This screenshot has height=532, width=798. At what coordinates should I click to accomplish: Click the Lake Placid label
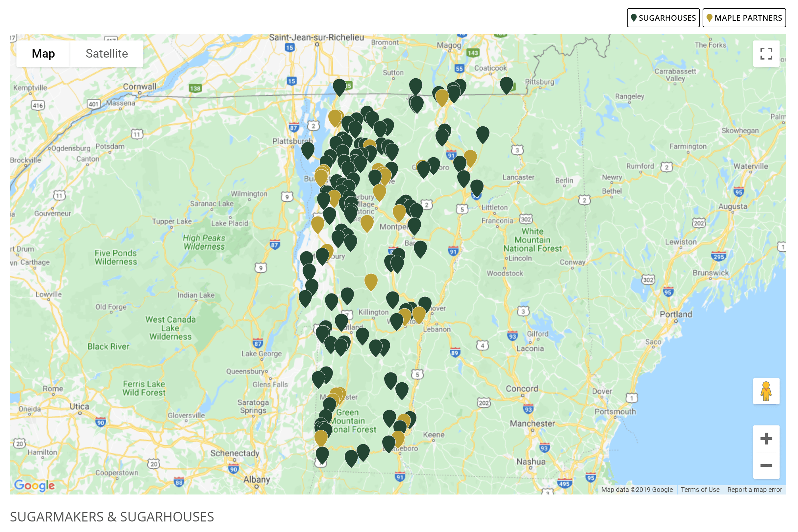[x=230, y=223]
